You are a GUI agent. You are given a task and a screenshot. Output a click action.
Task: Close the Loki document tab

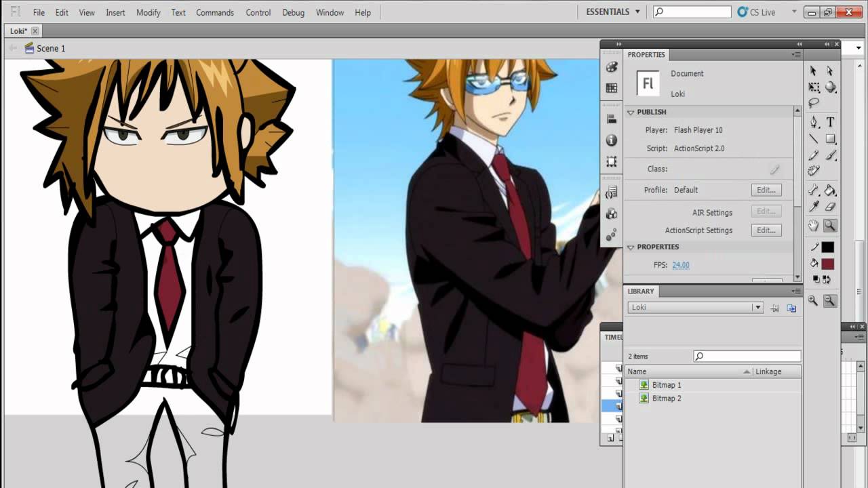tap(35, 31)
